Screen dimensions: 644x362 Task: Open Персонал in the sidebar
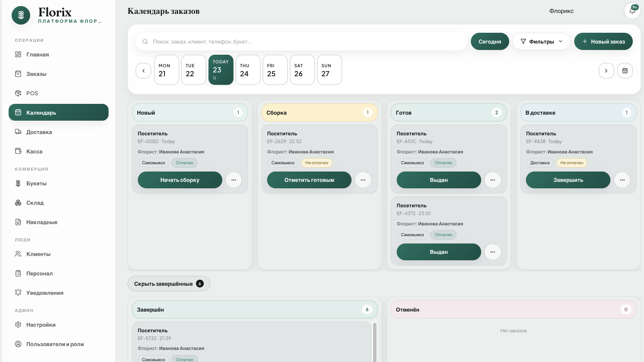pyautogui.click(x=59, y=274)
